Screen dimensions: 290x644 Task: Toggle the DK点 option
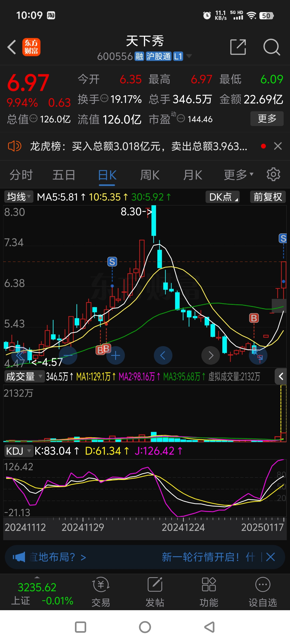pos(223,197)
